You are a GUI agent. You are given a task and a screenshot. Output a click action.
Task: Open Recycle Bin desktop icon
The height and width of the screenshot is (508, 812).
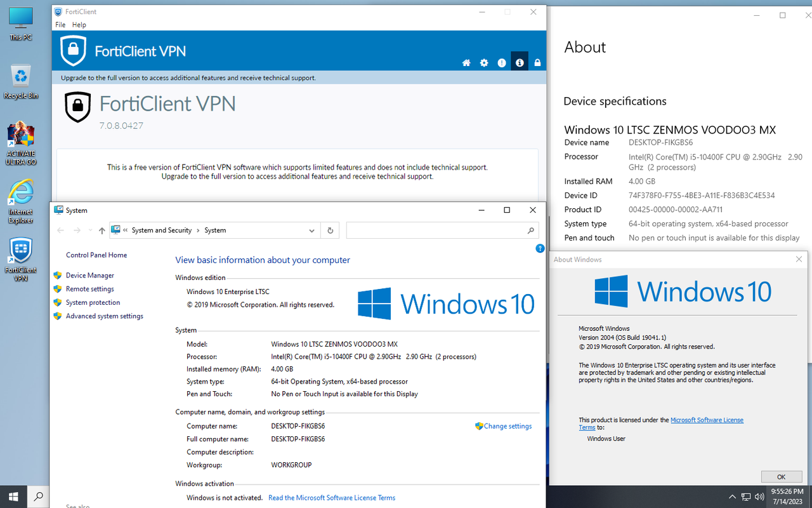[21, 81]
